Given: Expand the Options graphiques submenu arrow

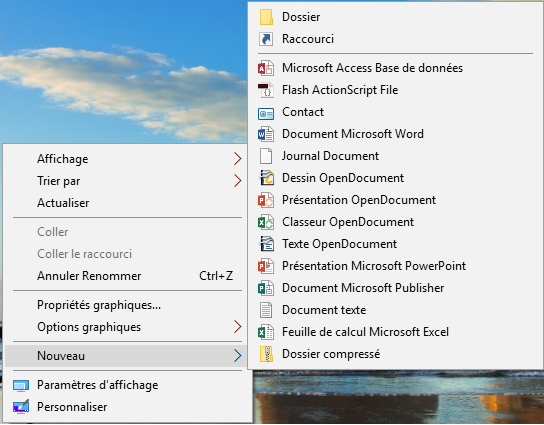Looking at the screenshot, I should tap(237, 327).
